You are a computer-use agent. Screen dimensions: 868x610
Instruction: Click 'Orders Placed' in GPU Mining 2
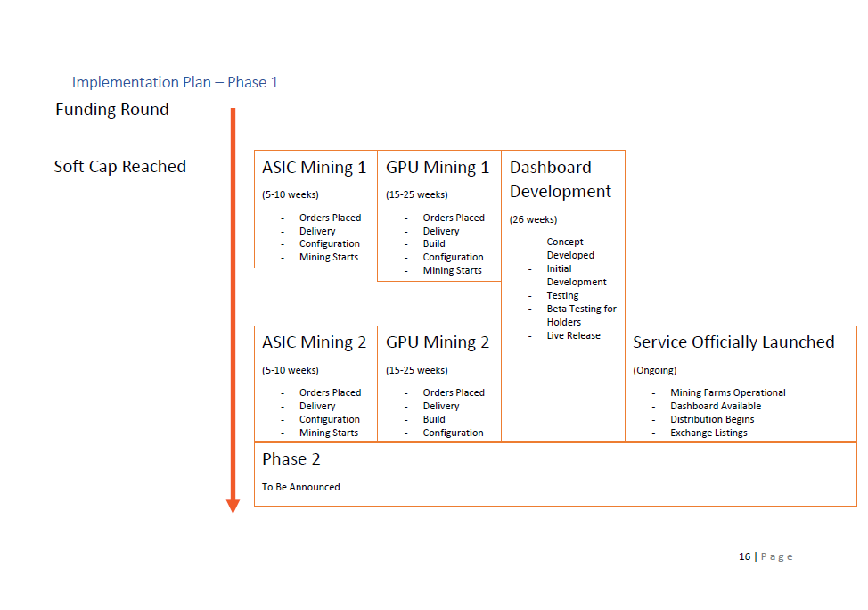tap(454, 392)
